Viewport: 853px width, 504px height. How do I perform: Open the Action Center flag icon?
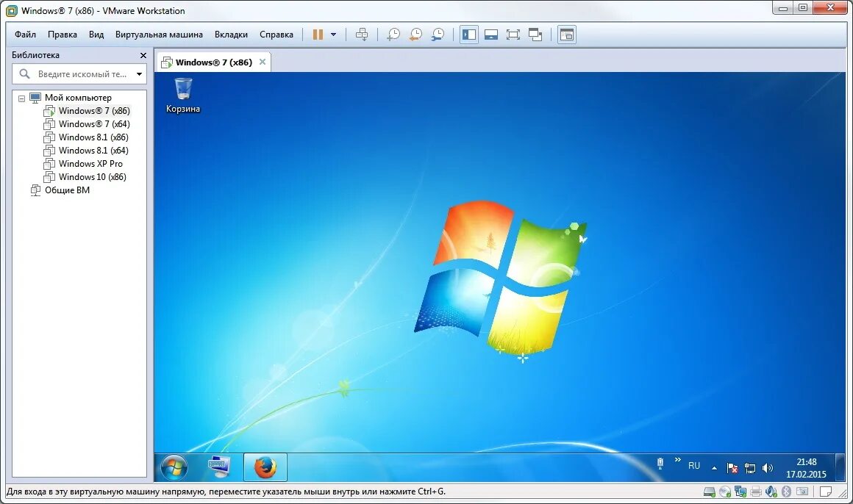point(732,468)
